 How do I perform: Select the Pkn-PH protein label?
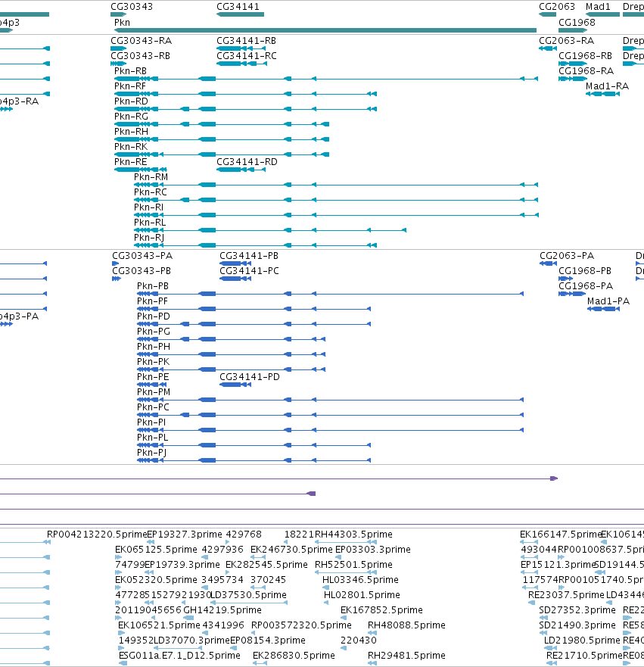coord(154,347)
